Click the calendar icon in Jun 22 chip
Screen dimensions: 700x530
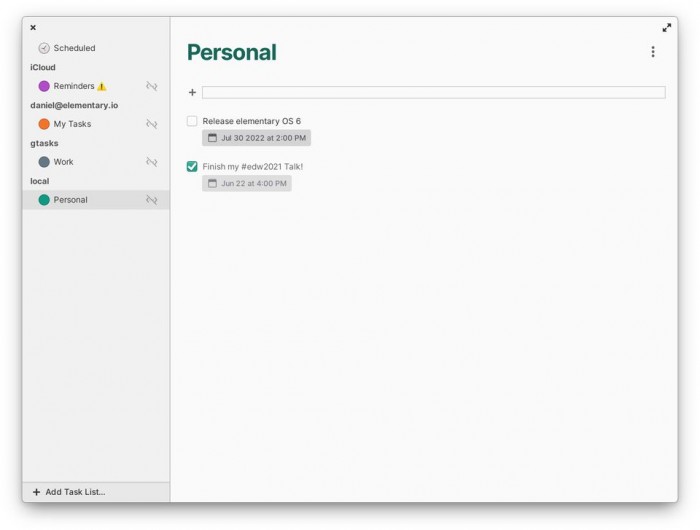pyautogui.click(x=212, y=184)
